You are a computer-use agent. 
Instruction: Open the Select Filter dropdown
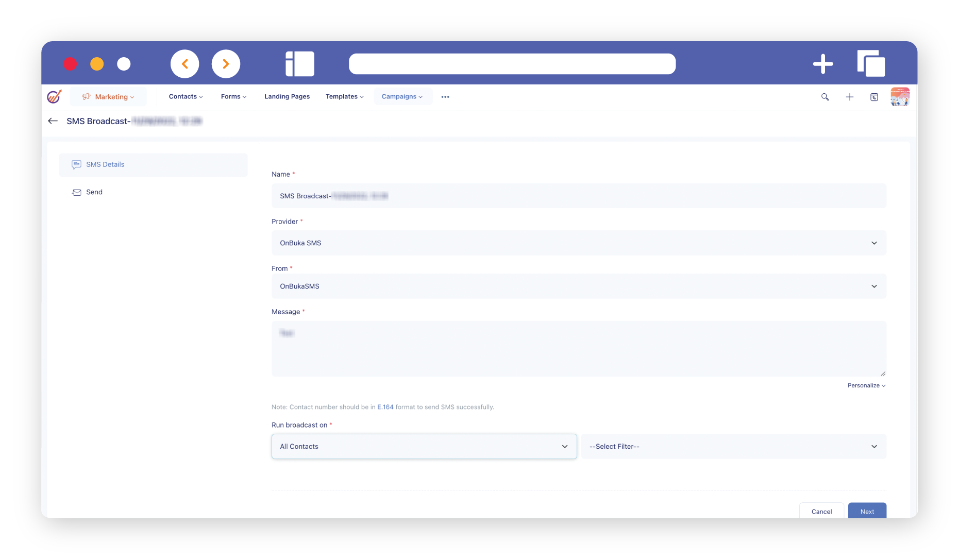click(733, 447)
